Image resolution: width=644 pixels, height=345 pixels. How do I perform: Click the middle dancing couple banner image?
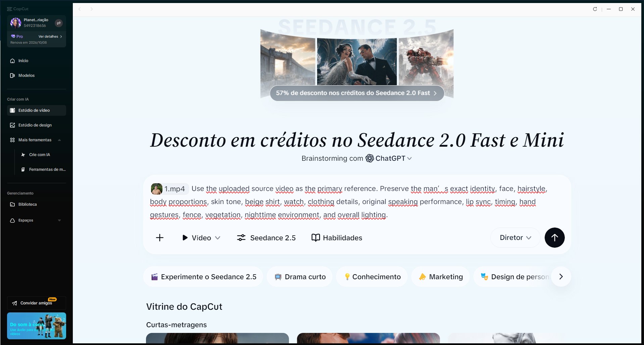coord(357,61)
